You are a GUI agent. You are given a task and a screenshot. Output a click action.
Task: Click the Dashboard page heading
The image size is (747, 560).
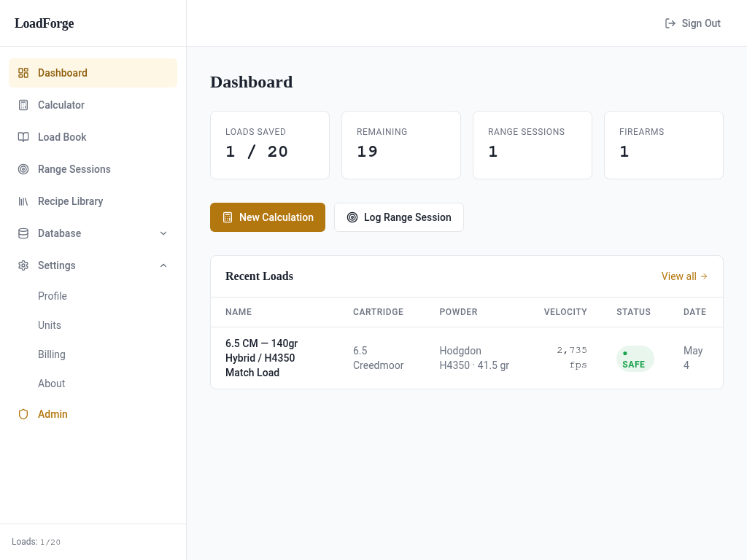252,82
